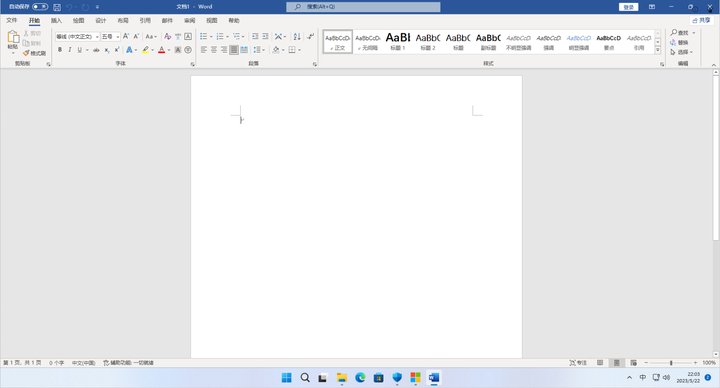Open the font dialog launcher
The image size is (720, 388).
[192, 64]
